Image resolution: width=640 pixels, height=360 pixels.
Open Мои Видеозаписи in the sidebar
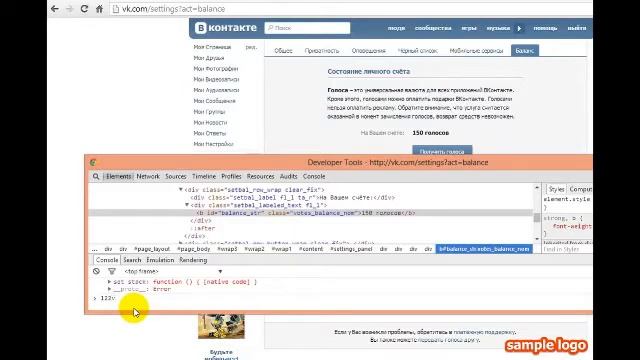216,79
